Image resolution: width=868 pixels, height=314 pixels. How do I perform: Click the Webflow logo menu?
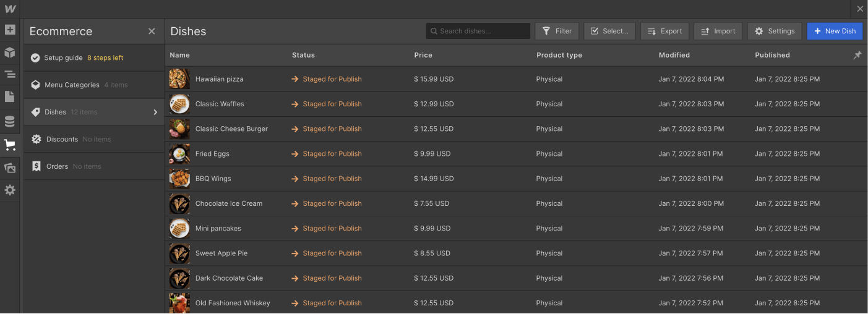10,9
